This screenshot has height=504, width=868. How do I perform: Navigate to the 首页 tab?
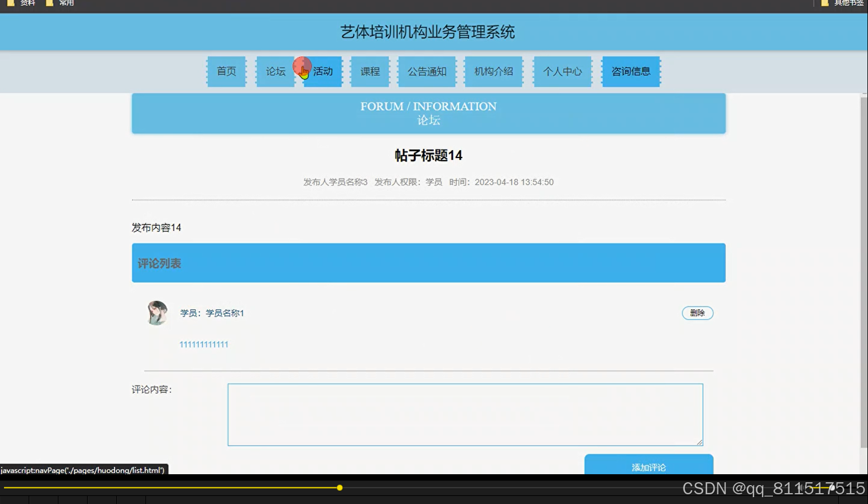click(226, 71)
